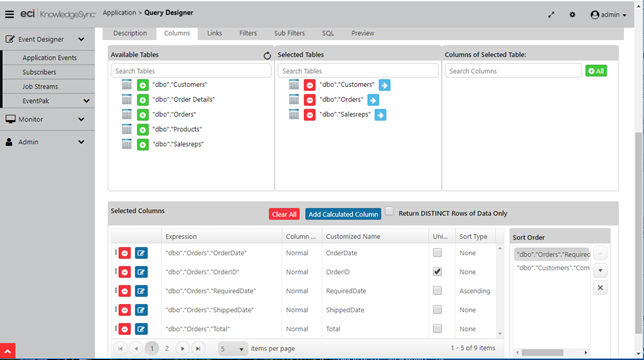
Task: Open the admin user dropdown
Action: click(608, 15)
